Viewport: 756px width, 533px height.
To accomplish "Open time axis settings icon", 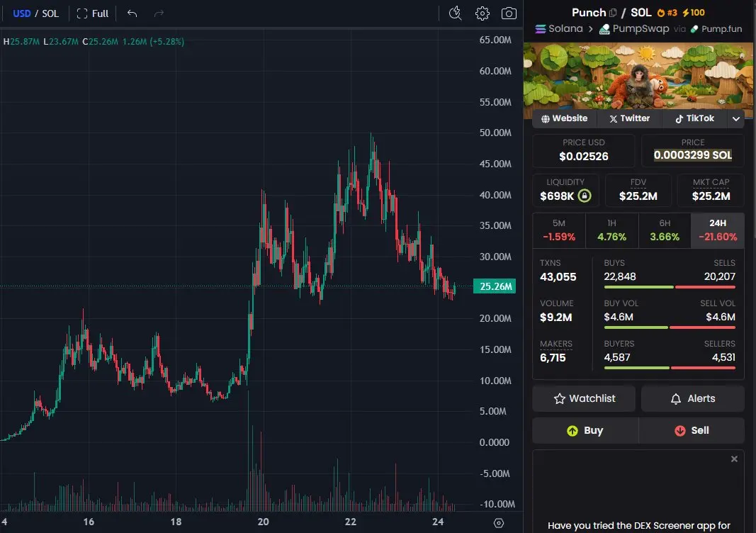I will pyautogui.click(x=499, y=523).
